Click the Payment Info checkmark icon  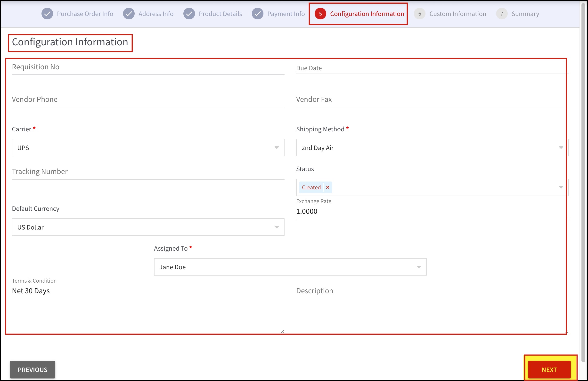[257, 14]
